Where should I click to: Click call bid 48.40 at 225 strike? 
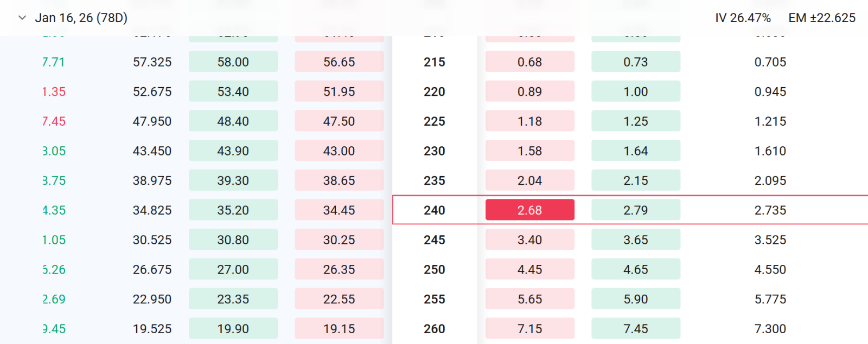point(233,121)
